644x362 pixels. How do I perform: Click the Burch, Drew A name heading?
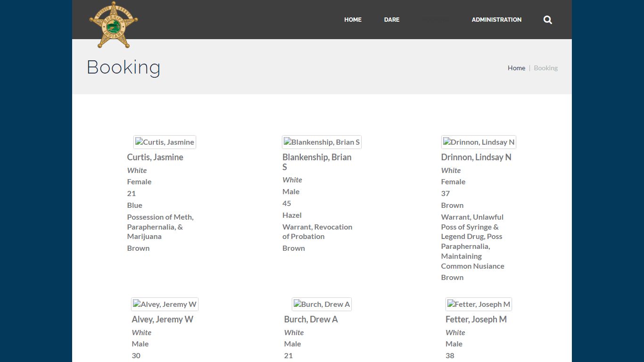click(x=311, y=320)
